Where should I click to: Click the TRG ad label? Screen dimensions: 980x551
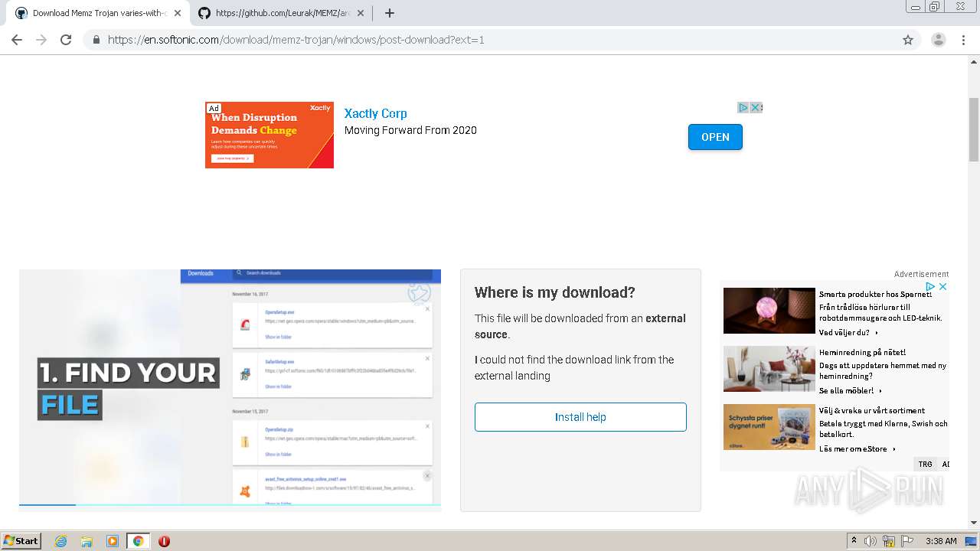coord(926,465)
